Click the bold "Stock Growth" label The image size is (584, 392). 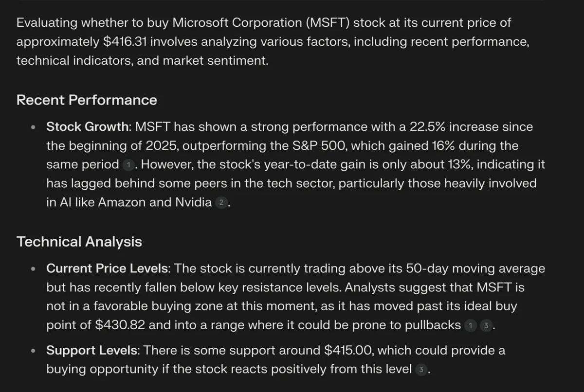(x=88, y=127)
